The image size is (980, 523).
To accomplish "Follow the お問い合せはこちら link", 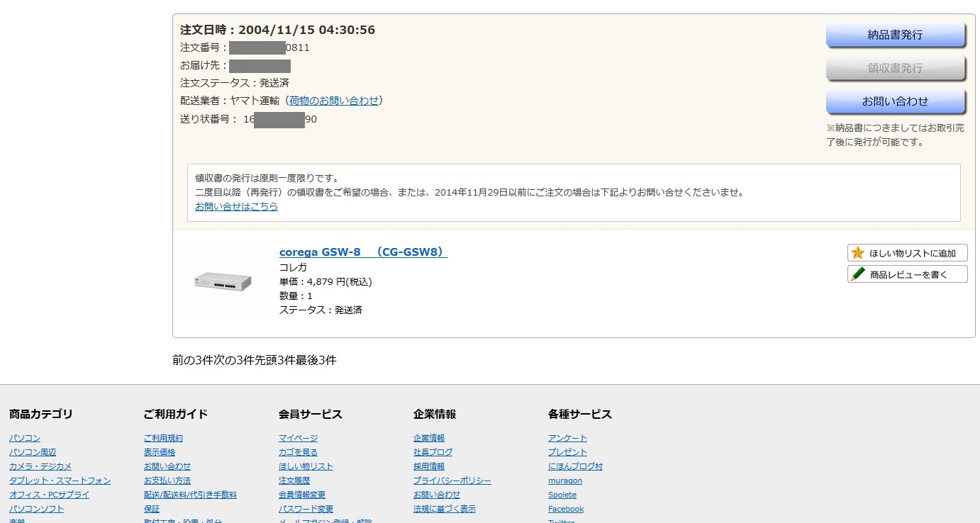I will coord(236,206).
